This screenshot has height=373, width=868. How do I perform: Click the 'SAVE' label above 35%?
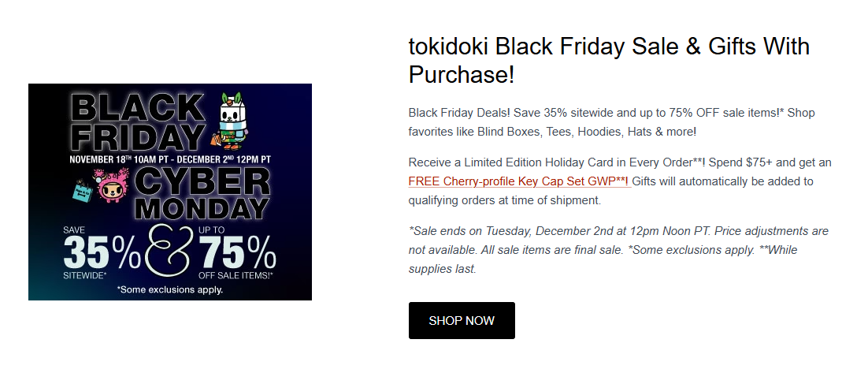75,229
